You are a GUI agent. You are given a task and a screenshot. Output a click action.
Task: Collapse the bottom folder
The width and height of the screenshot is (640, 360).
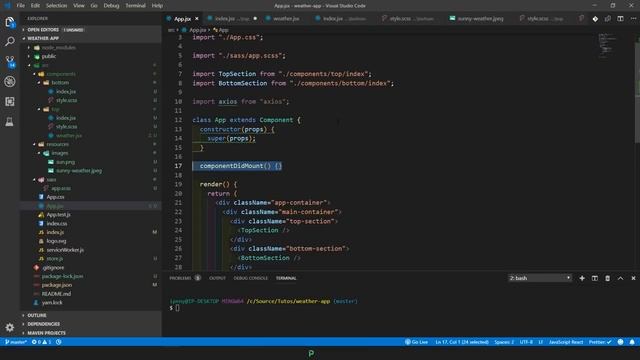91,82
